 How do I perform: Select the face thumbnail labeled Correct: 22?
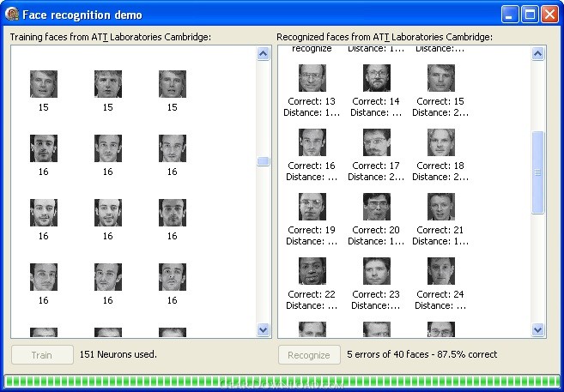(312, 271)
